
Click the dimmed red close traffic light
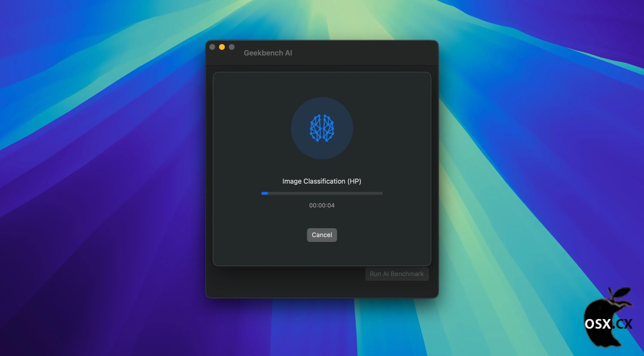coord(212,47)
